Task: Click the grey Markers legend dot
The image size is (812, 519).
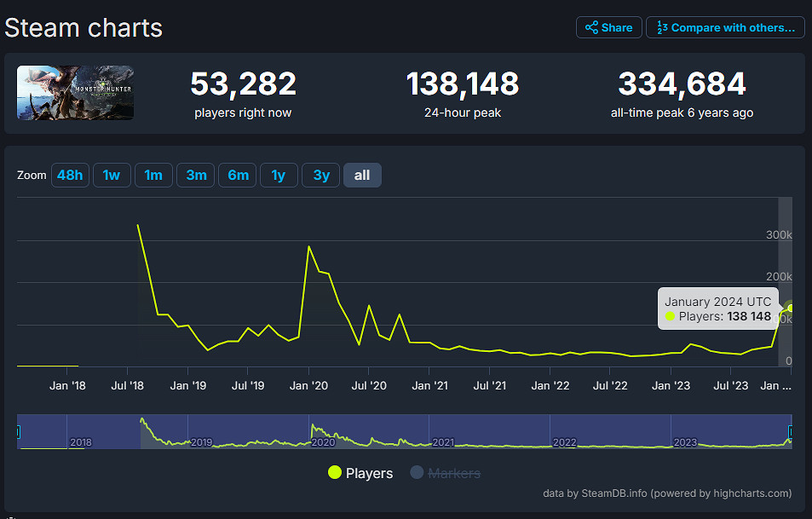Action: coord(417,473)
